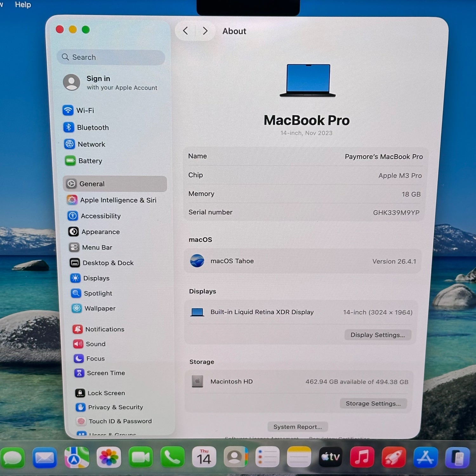Launch Reminders from the Dock
This screenshot has width=476, height=476.
[267, 457]
